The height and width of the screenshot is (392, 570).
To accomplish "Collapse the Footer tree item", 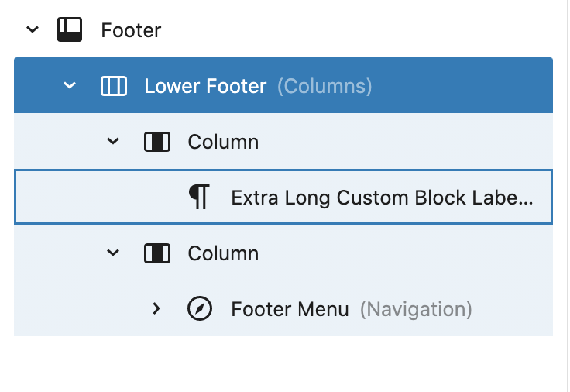I will pyautogui.click(x=32, y=30).
